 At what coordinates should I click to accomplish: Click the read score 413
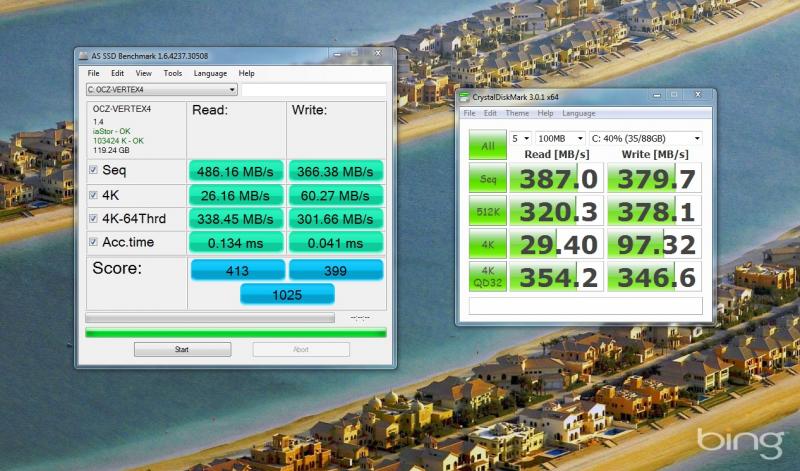pos(238,270)
